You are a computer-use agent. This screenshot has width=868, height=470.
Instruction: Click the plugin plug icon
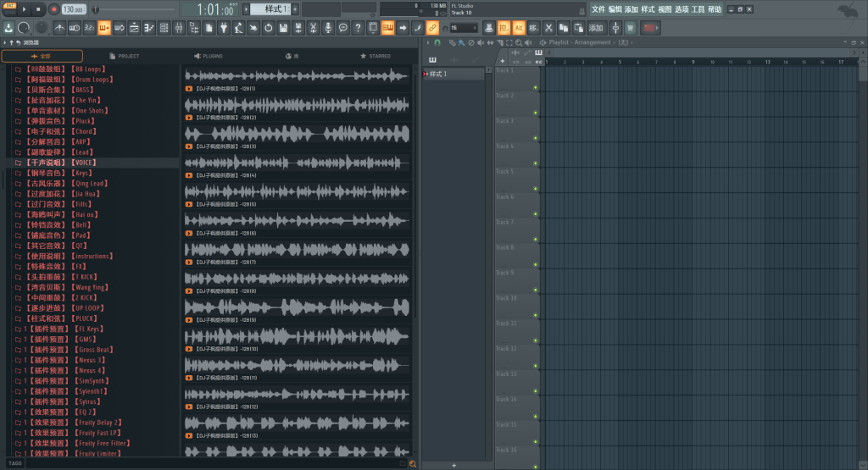[224, 28]
